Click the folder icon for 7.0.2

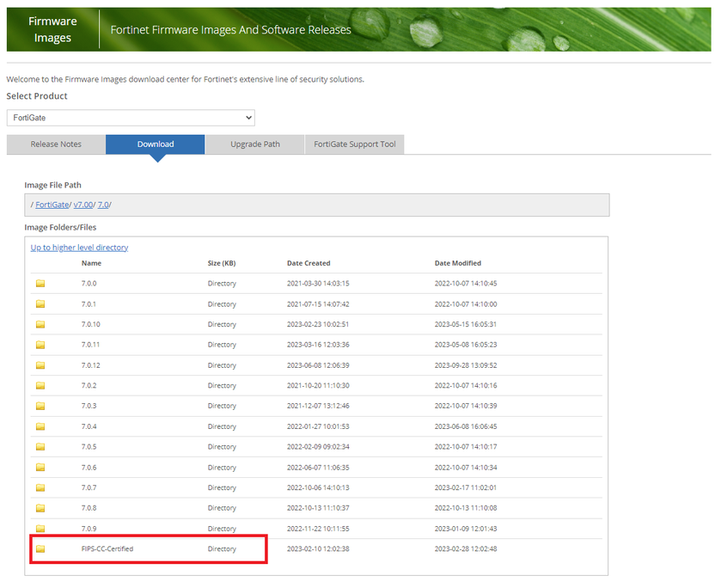(40, 386)
